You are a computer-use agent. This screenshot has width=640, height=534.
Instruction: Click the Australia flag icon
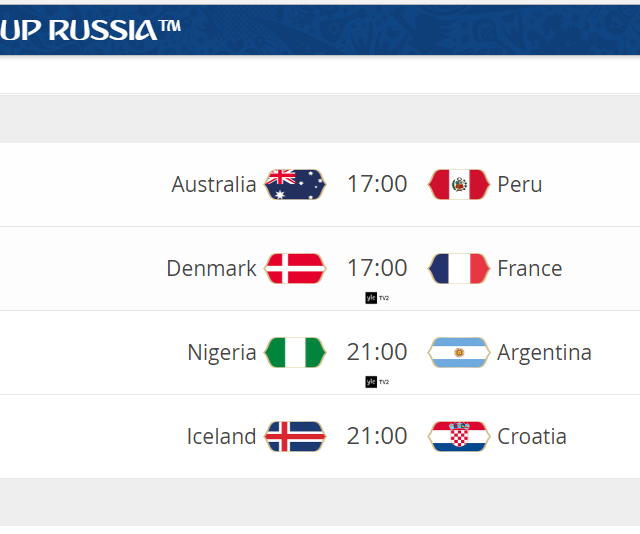click(x=295, y=184)
